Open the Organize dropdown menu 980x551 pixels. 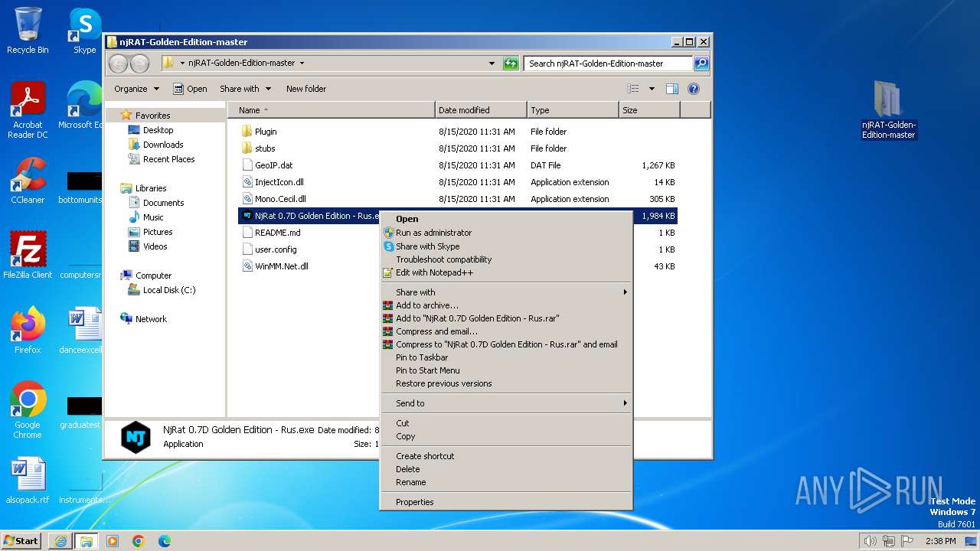point(136,89)
